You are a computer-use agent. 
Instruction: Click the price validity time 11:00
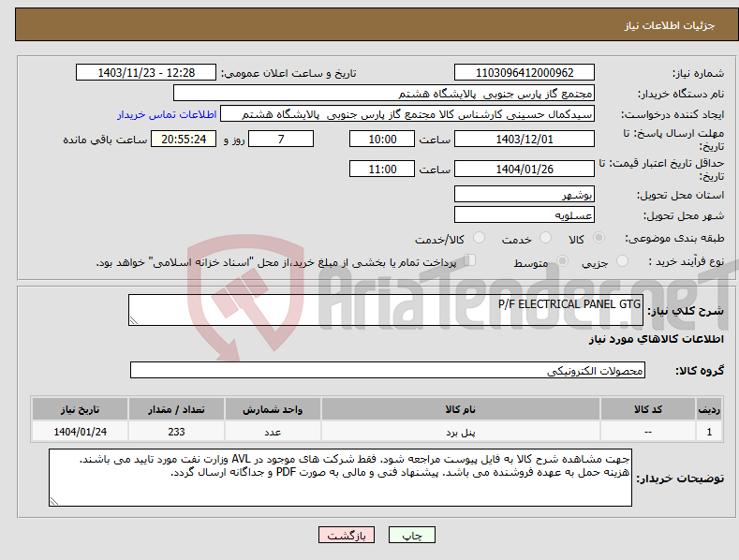(x=382, y=169)
